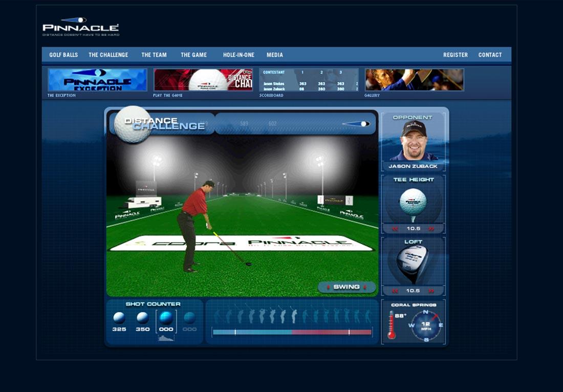Open The Team menu item
Viewport: 563px width, 392px height.
[154, 55]
